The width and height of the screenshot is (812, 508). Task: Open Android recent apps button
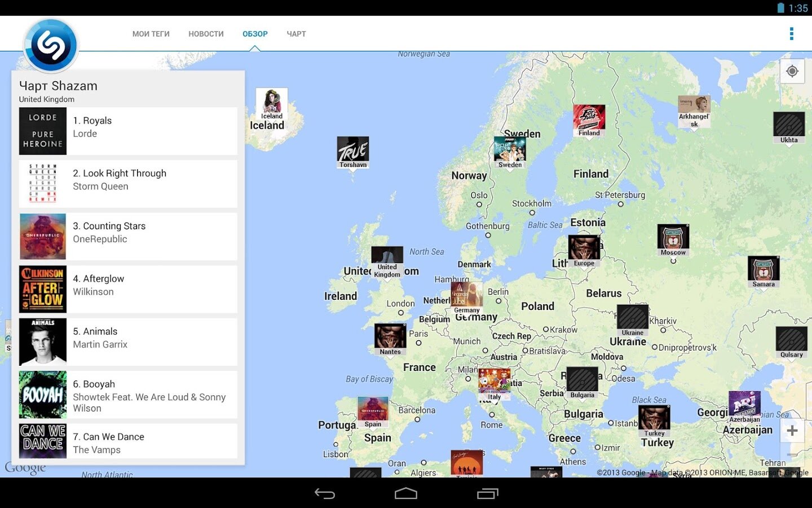coord(488,494)
